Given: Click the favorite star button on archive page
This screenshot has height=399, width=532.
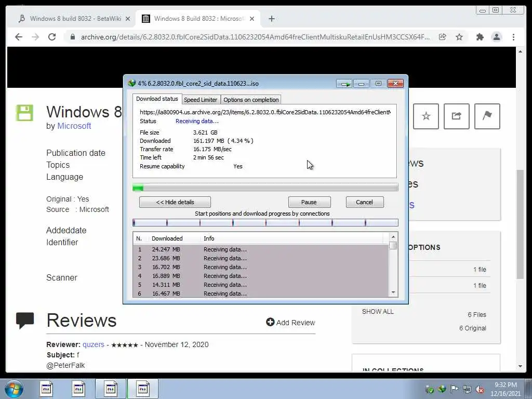Looking at the screenshot, I should [x=426, y=116].
